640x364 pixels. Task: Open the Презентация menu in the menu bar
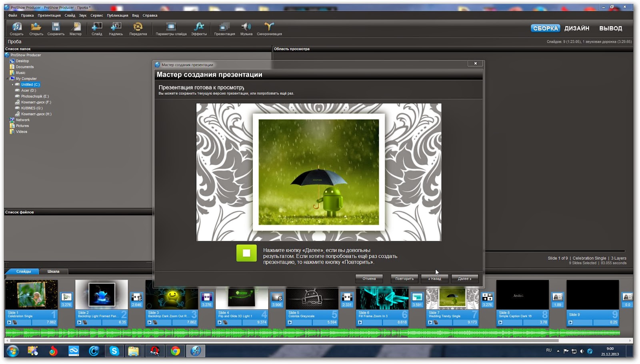click(49, 16)
